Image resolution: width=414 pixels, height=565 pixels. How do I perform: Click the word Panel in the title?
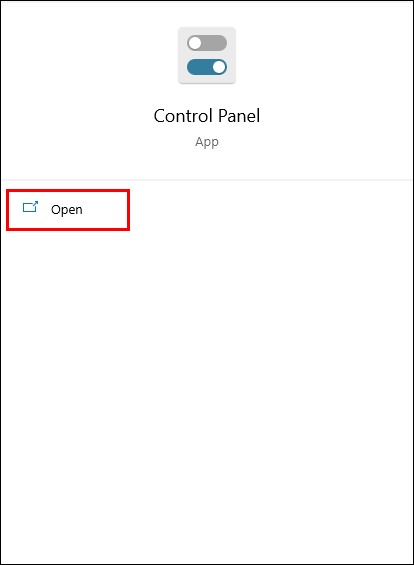coord(239,116)
